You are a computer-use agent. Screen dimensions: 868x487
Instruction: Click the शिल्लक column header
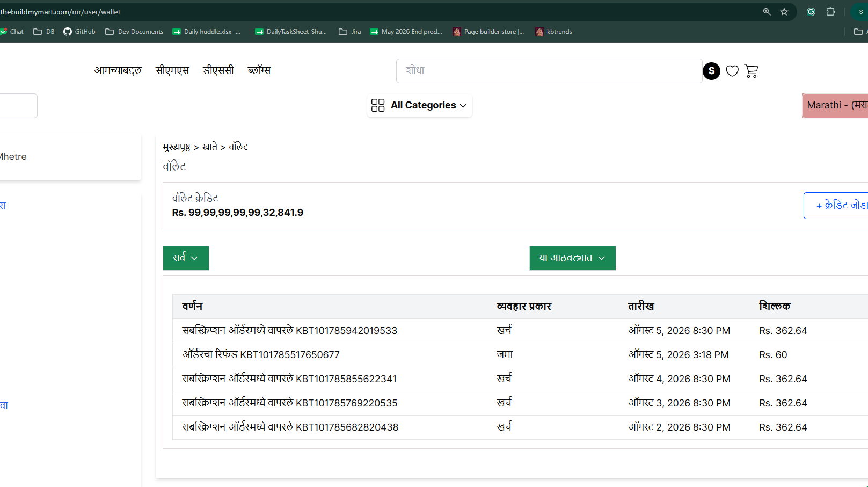pyautogui.click(x=775, y=306)
